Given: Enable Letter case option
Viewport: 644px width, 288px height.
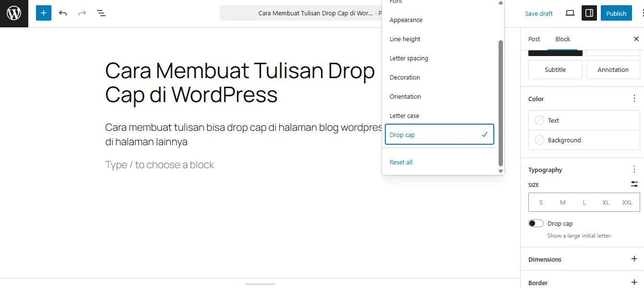Looking at the screenshot, I should 440,115.
